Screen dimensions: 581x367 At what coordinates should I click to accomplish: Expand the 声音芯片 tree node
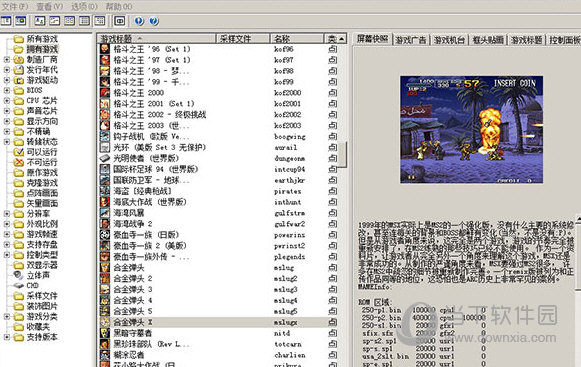pyautogui.click(x=7, y=111)
